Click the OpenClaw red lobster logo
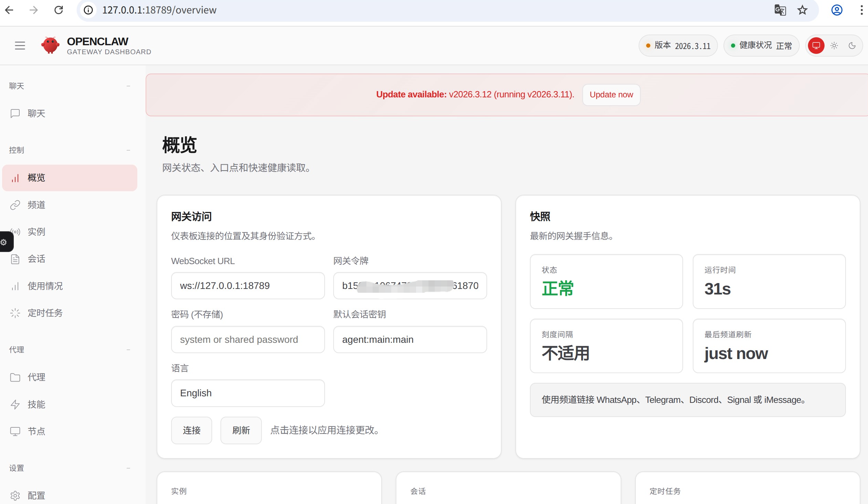This screenshot has width=868, height=504. pyautogui.click(x=50, y=46)
